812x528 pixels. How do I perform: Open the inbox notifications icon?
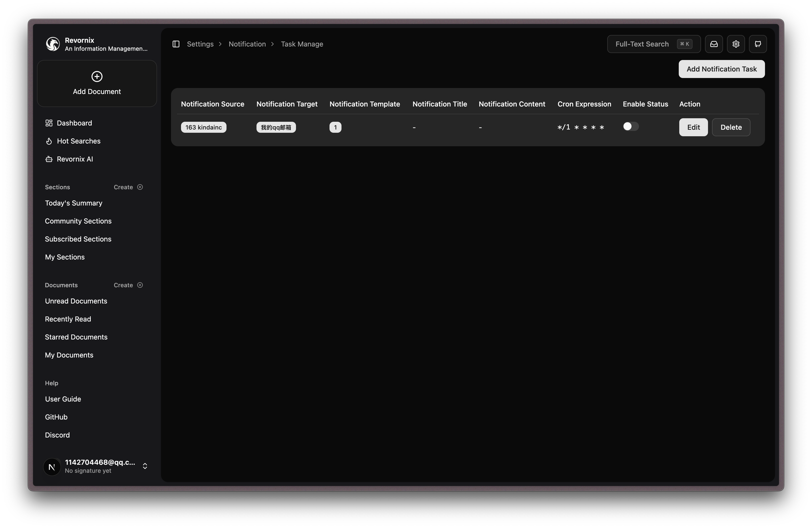click(x=714, y=44)
